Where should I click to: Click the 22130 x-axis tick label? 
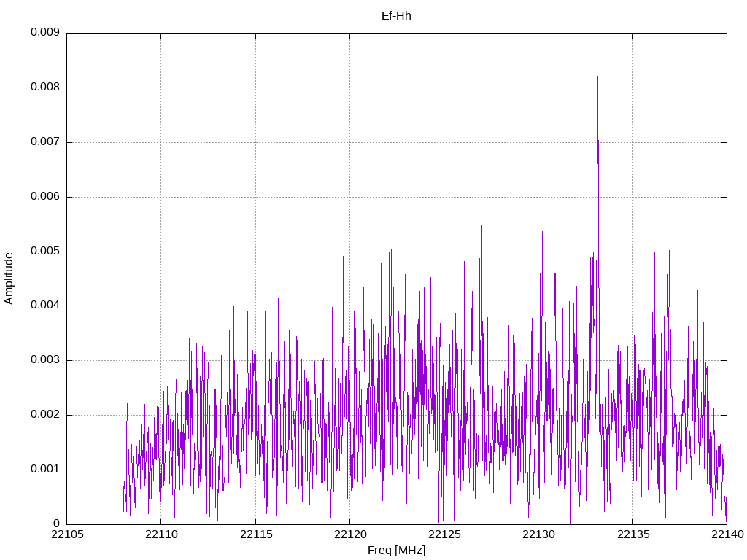tap(539, 534)
